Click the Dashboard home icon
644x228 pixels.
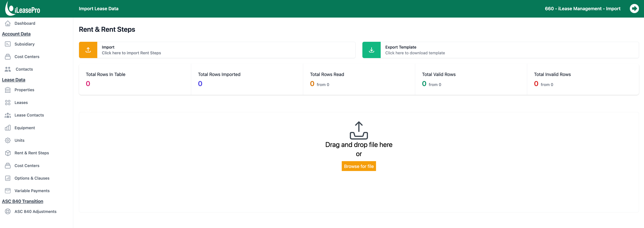point(8,23)
